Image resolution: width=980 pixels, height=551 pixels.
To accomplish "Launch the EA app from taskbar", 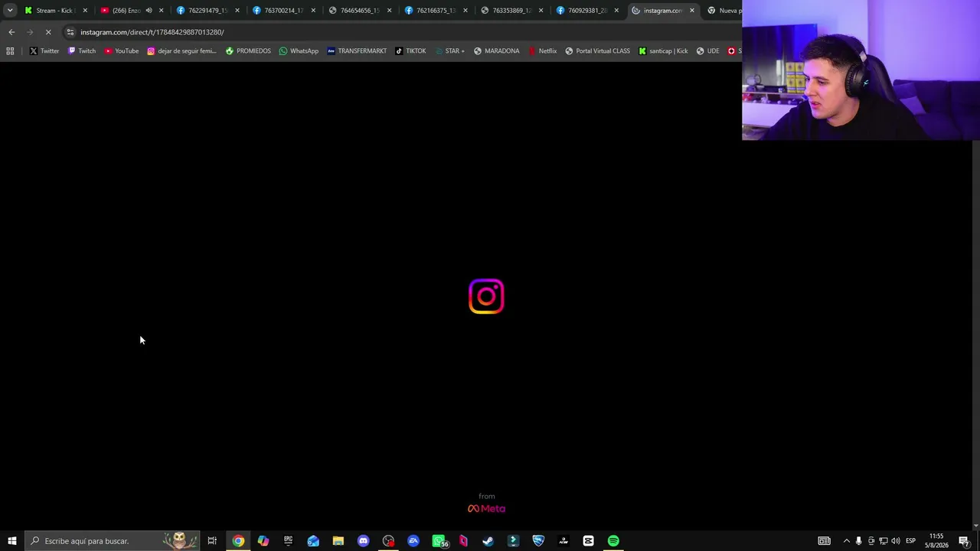I will coord(413,541).
